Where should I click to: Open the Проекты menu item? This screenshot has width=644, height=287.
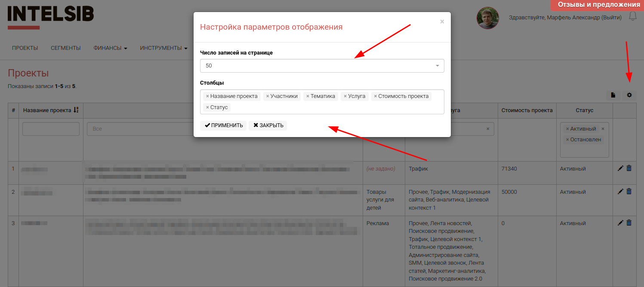(25, 48)
